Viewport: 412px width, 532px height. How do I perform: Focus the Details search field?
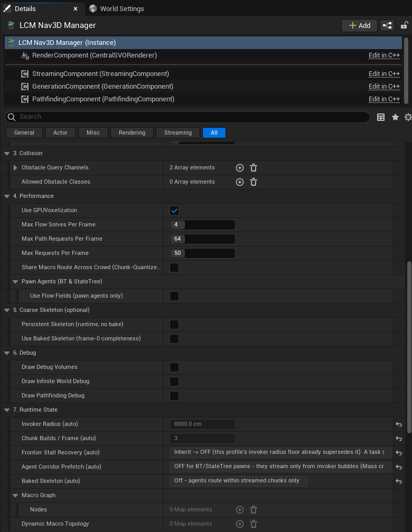coord(188,117)
